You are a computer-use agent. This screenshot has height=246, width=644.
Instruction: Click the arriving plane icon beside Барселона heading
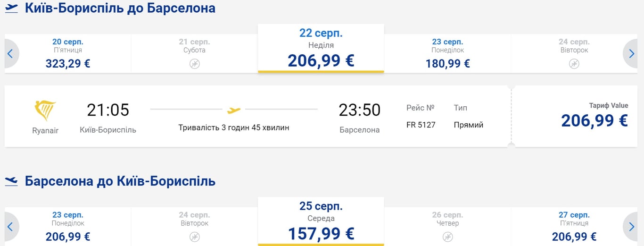11,181
